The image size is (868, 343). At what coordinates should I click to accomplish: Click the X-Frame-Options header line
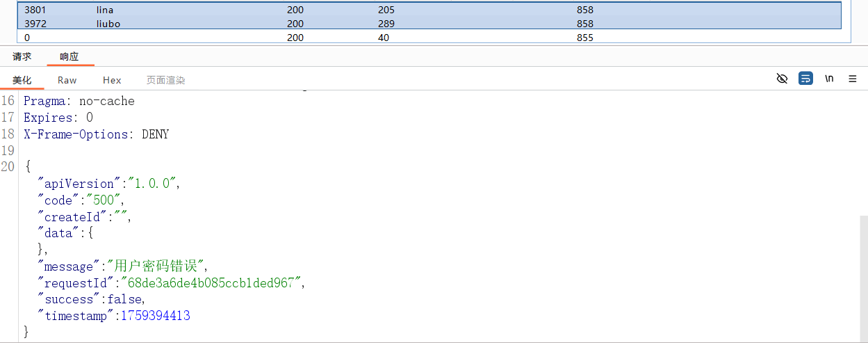point(96,134)
